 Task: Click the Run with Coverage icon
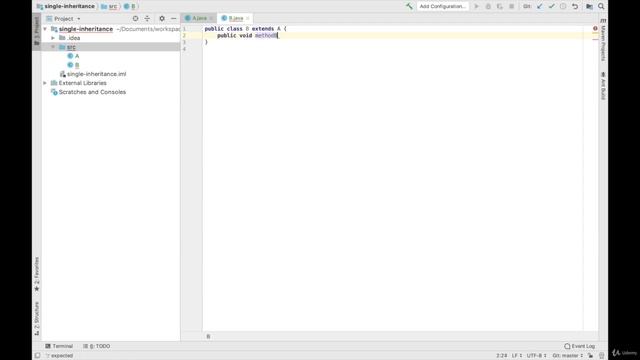coord(500,6)
